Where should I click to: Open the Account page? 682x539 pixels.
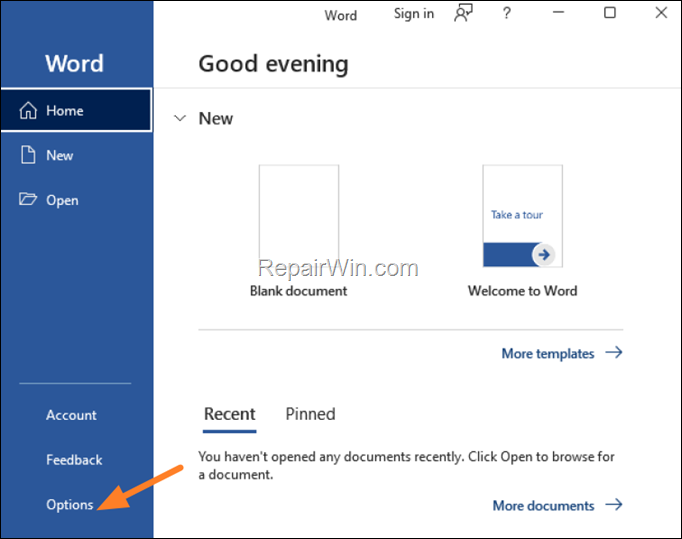coord(71,415)
